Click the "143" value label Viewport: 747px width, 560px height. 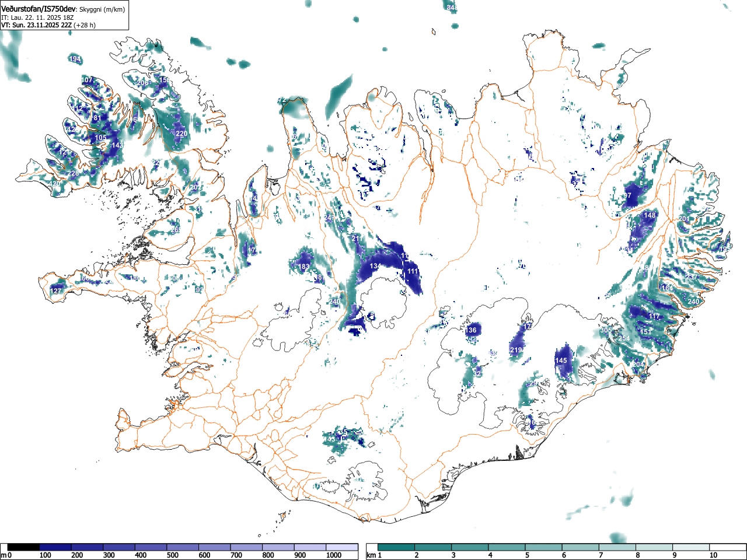point(117,145)
